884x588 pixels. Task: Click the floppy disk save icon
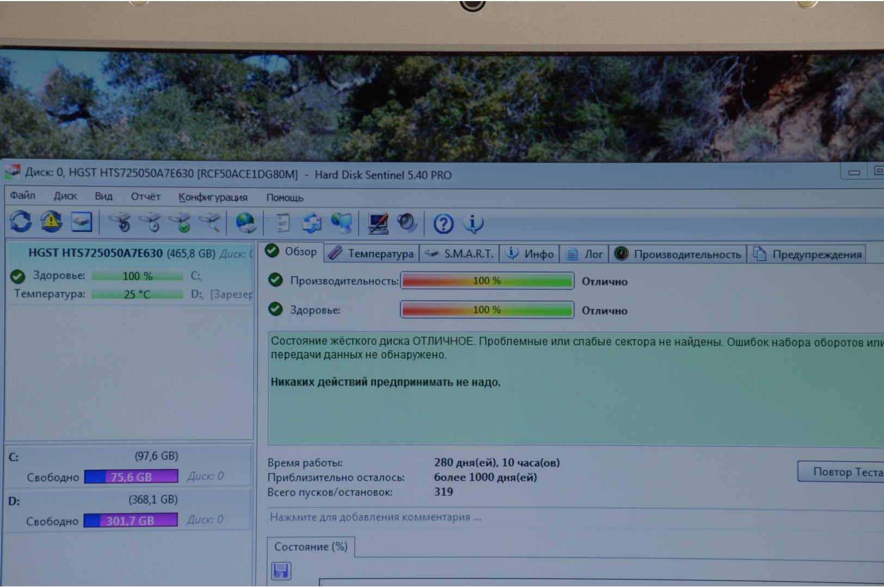281,571
